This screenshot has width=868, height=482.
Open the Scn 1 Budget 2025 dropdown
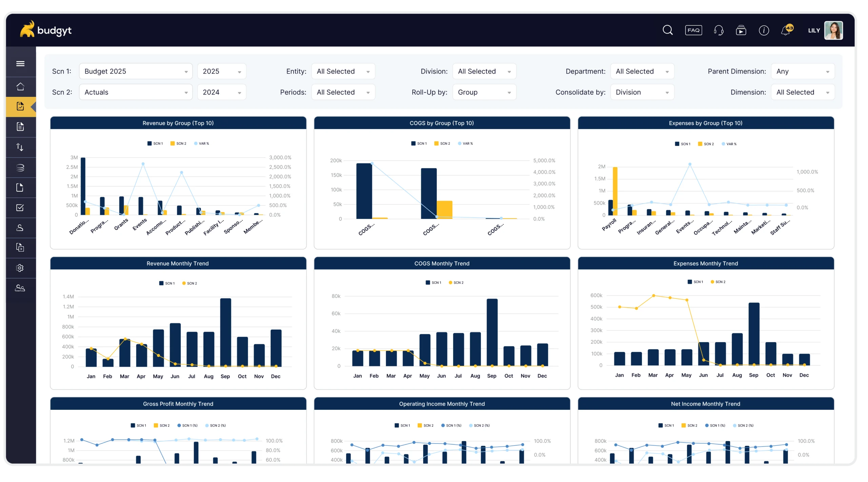pos(136,71)
